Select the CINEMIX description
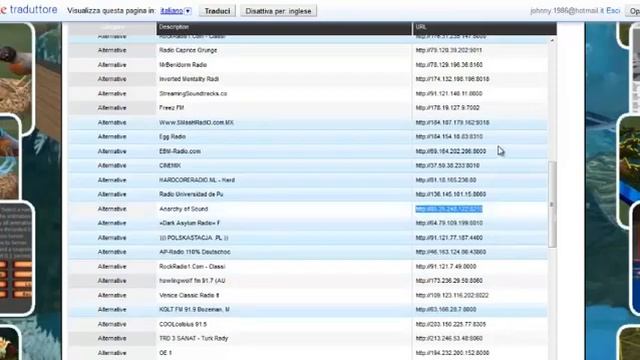Viewport: 640px width, 360px height. 170,166
